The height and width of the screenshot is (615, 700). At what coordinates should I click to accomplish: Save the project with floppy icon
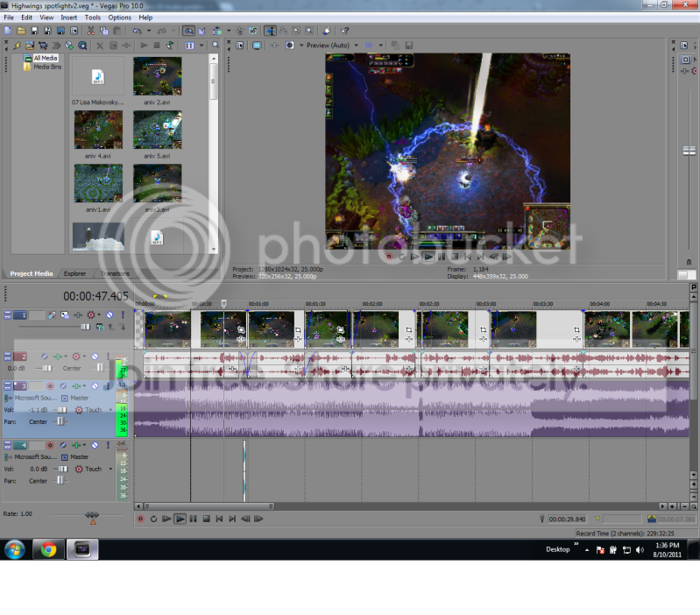pyautogui.click(x=34, y=31)
